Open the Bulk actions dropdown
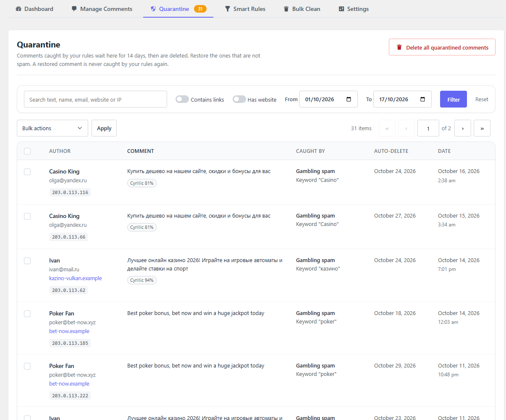506x420 pixels. click(52, 128)
